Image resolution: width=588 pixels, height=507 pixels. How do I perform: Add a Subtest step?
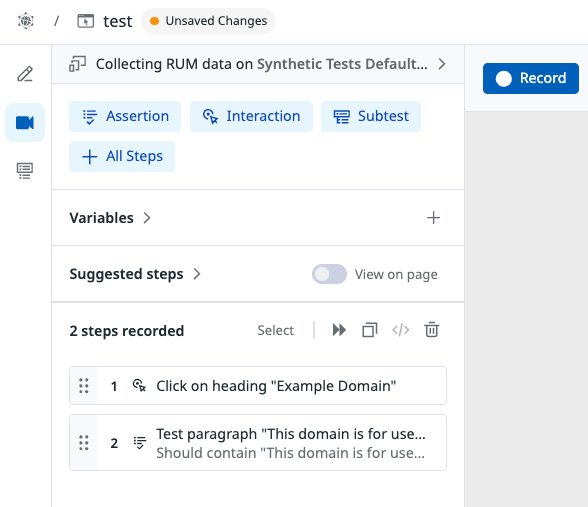[371, 116]
